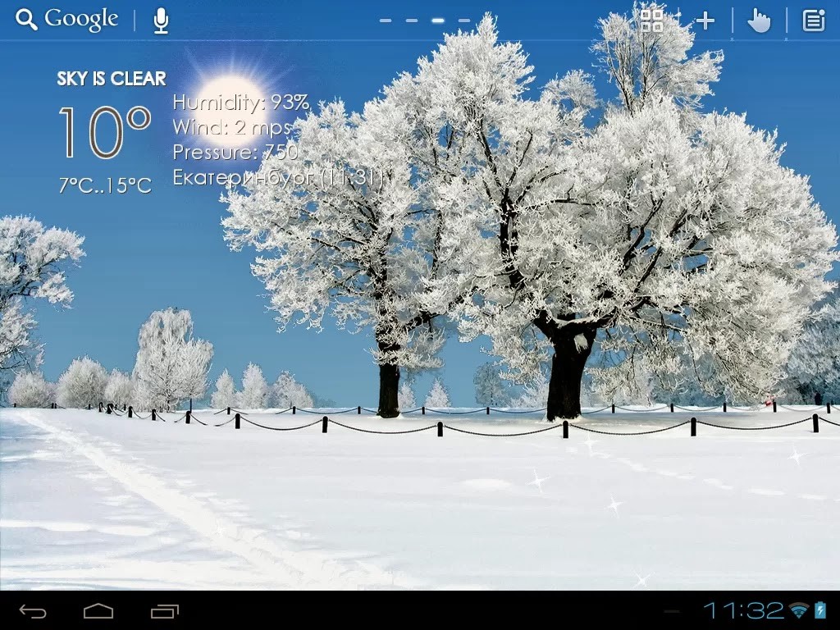Open the Recent apps button
Screen dimensions: 840x630
pos(164,610)
